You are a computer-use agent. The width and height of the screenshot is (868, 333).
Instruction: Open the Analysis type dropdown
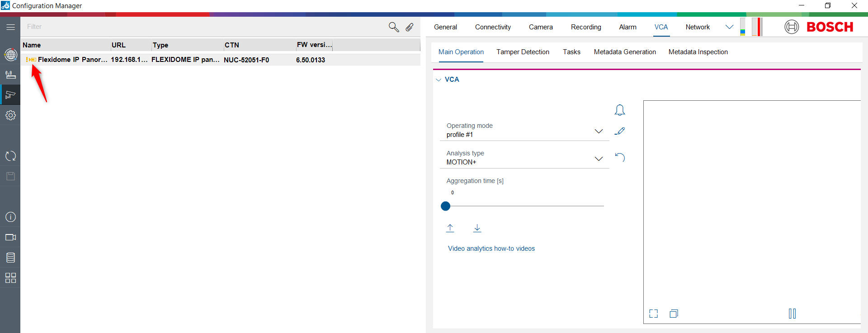click(599, 159)
